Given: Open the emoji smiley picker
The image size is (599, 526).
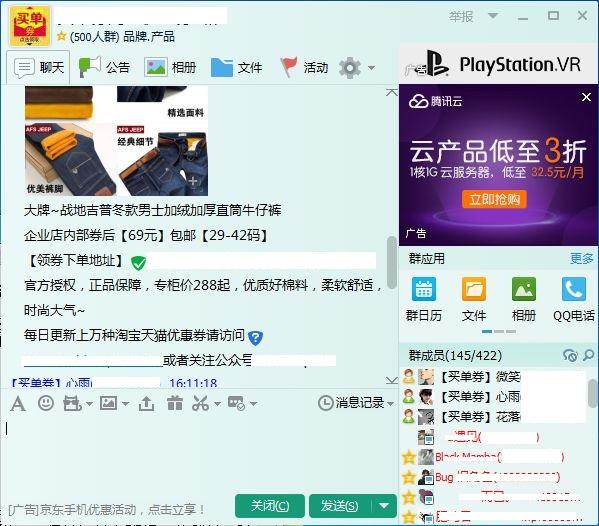Looking at the screenshot, I should pyautogui.click(x=46, y=403).
